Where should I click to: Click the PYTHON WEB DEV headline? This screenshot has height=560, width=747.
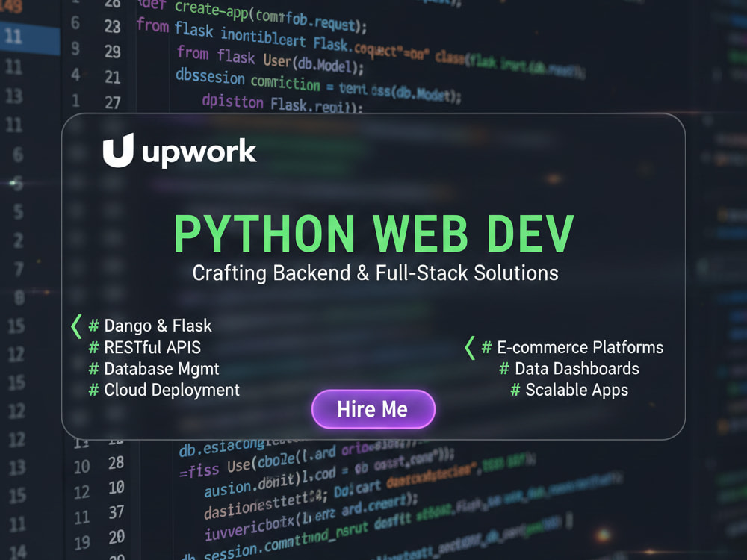click(x=374, y=233)
